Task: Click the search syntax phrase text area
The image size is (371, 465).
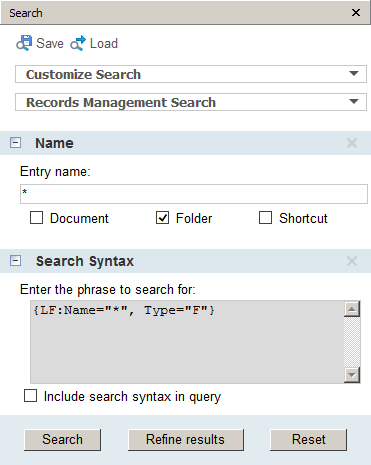Action: pos(187,342)
